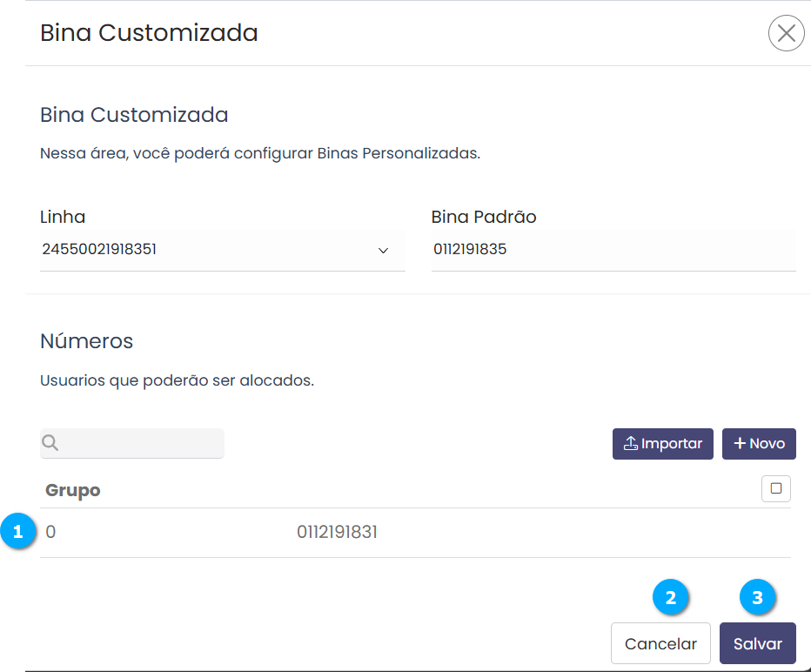Click the blue marker number 3
This screenshot has height=672, width=811.
coord(757,598)
